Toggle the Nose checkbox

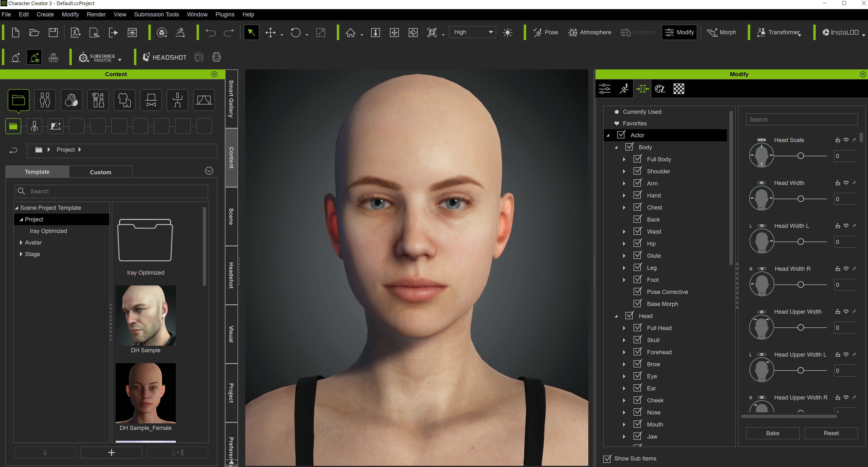[637, 412]
